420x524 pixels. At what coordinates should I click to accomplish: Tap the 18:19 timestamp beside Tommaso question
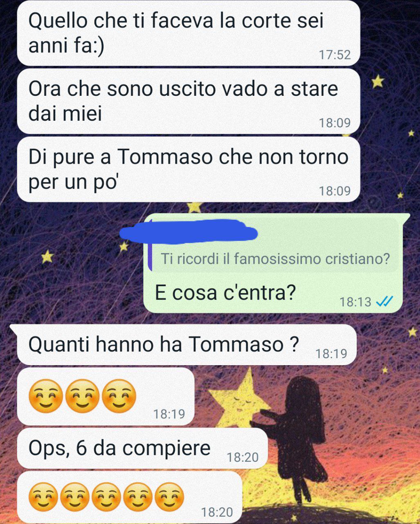[331, 353]
